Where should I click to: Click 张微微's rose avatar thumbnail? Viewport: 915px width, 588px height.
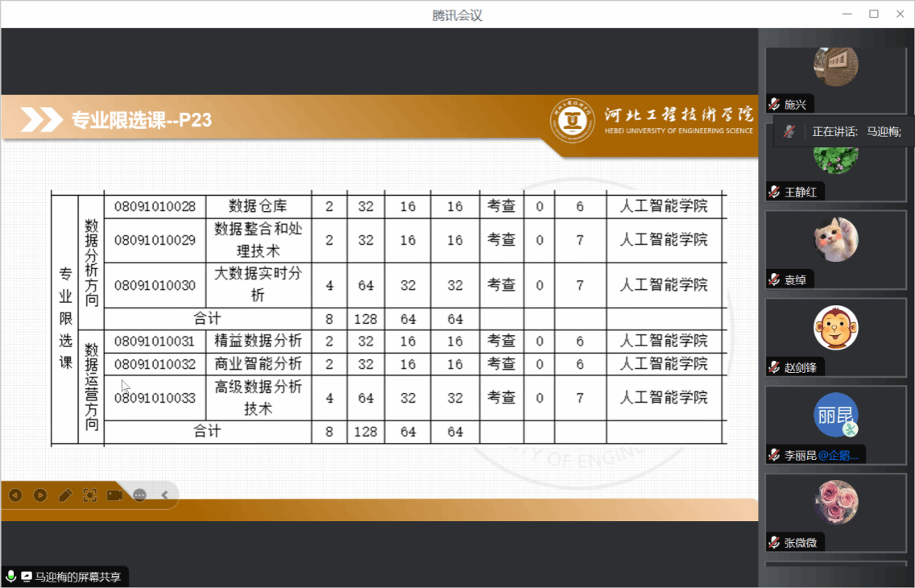point(835,503)
